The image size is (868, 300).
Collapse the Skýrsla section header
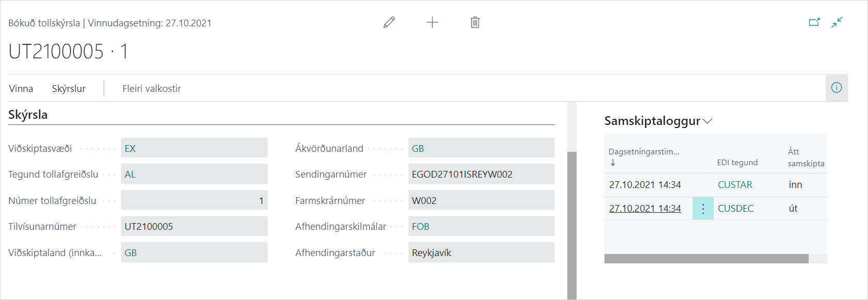click(28, 115)
